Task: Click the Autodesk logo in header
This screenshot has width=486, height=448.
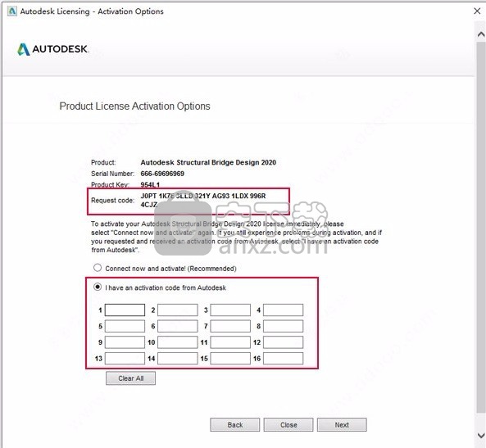Action: 53,49
